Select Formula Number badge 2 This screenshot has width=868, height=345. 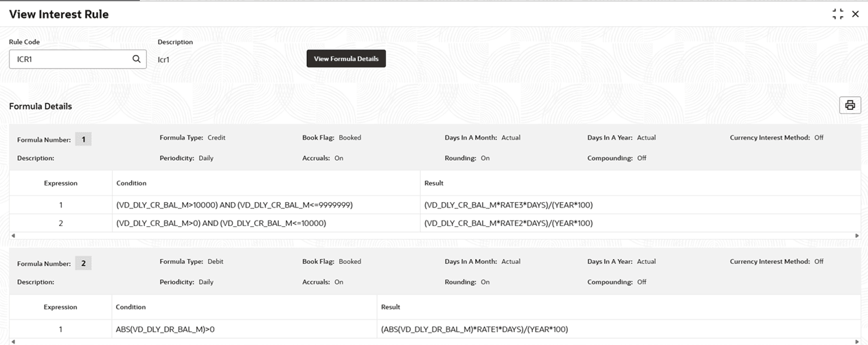tap(83, 263)
